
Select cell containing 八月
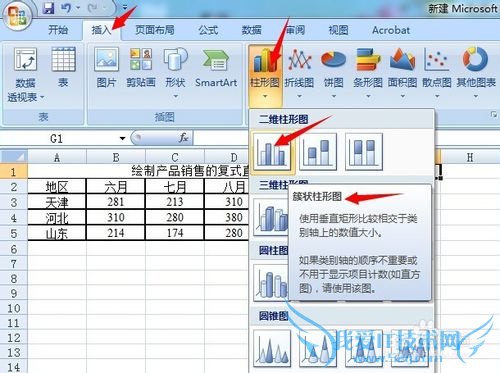coord(227,187)
